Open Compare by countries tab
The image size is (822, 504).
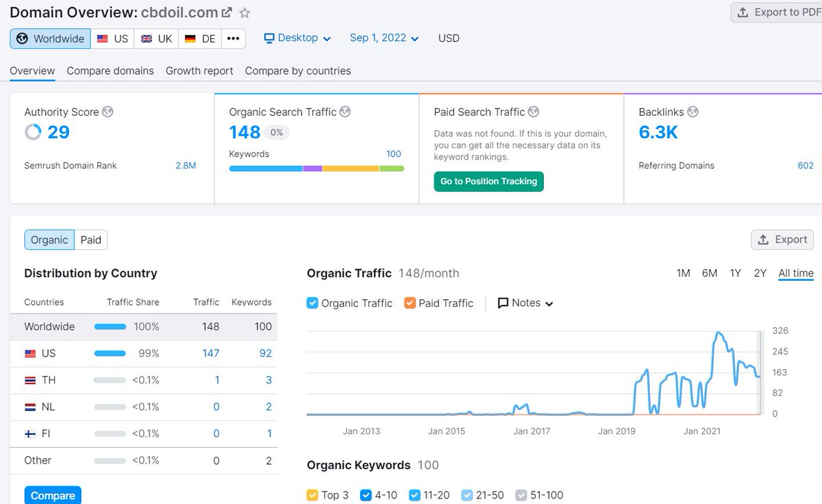pyautogui.click(x=298, y=71)
